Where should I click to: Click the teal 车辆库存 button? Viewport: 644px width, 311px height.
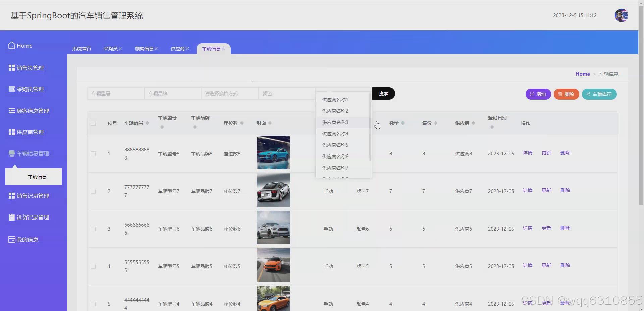point(599,94)
